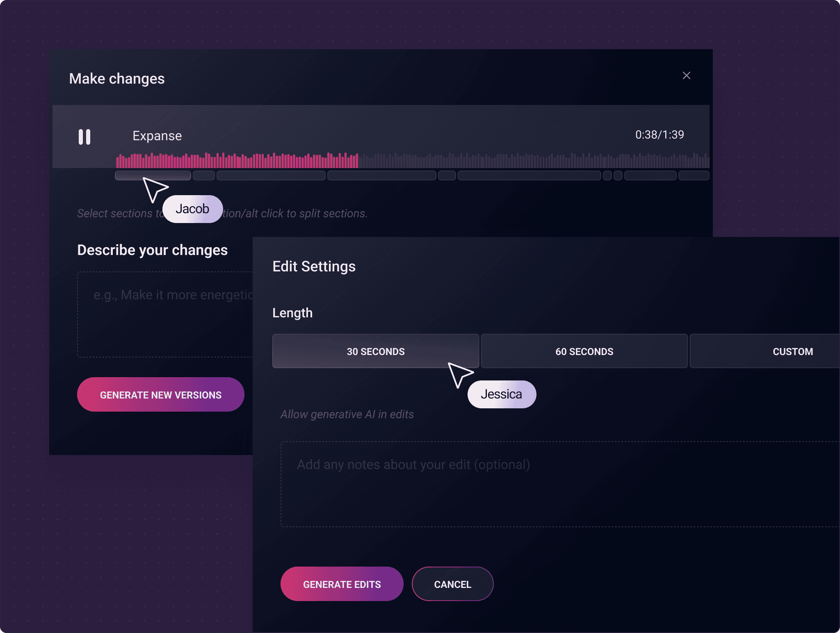This screenshot has width=840, height=633.
Task: Close the Make changes dialog
Action: 686,75
